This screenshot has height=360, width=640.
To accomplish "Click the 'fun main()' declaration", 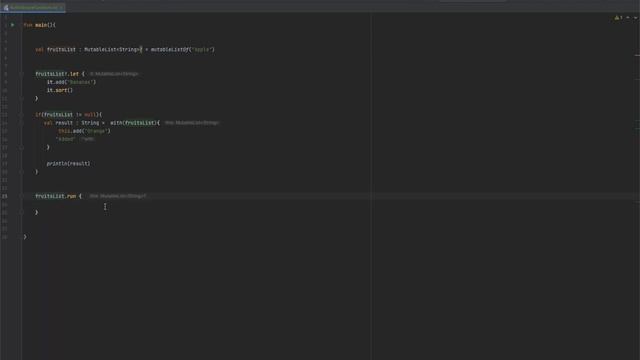I will click(40, 25).
